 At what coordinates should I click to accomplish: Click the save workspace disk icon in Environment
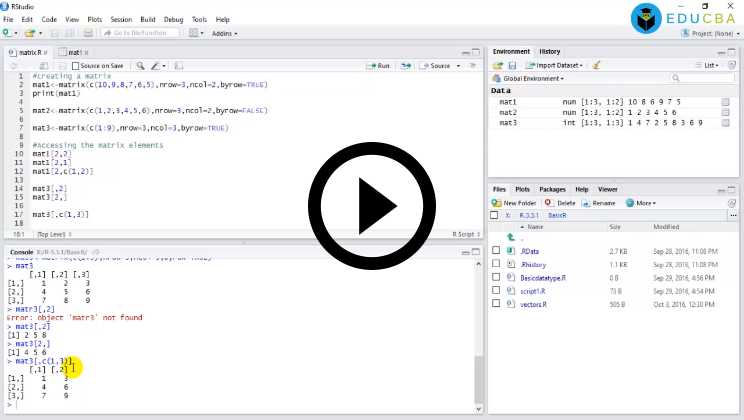point(511,65)
